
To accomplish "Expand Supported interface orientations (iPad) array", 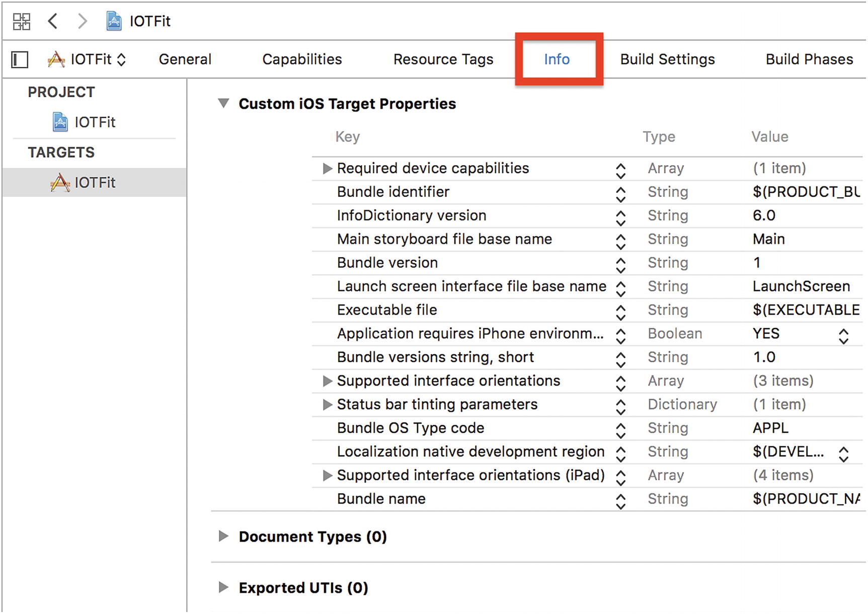I will coord(327,476).
